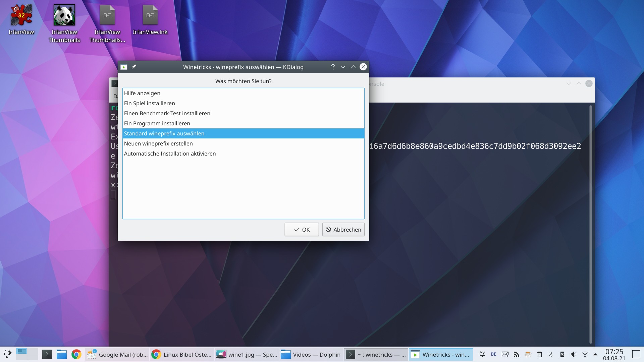The image size is (644, 362).
Task: Open the clipboard manager from the tray
Action: tap(539, 354)
